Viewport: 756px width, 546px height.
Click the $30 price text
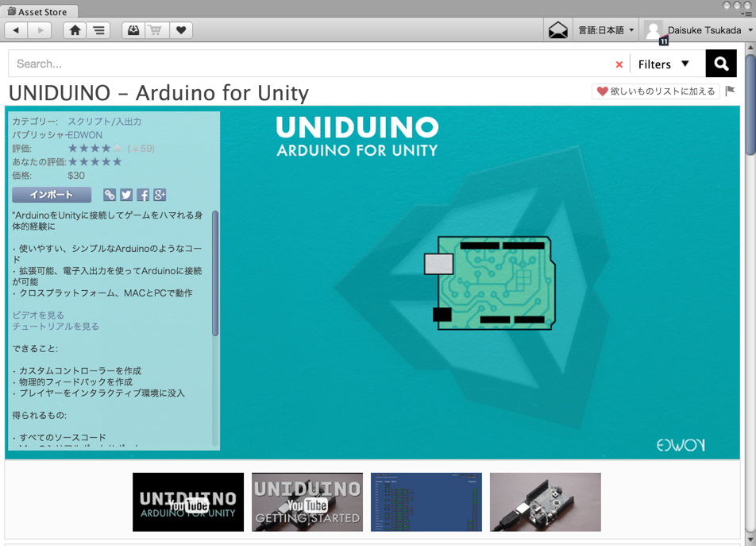click(76, 176)
